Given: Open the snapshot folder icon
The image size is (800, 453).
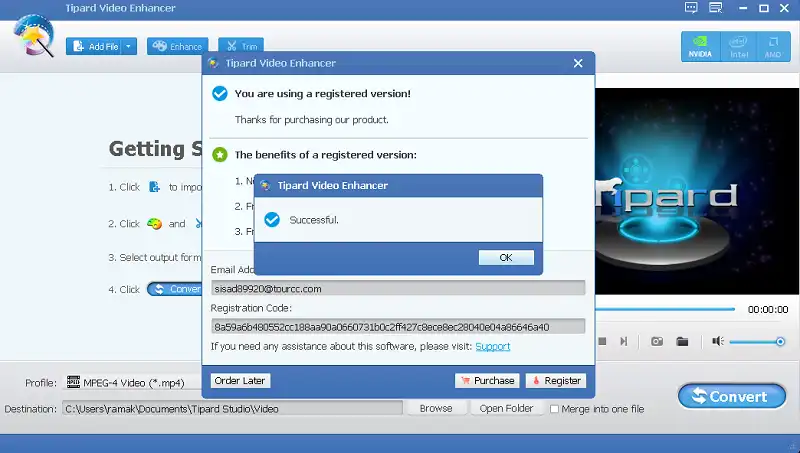Looking at the screenshot, I should point(682,341).
